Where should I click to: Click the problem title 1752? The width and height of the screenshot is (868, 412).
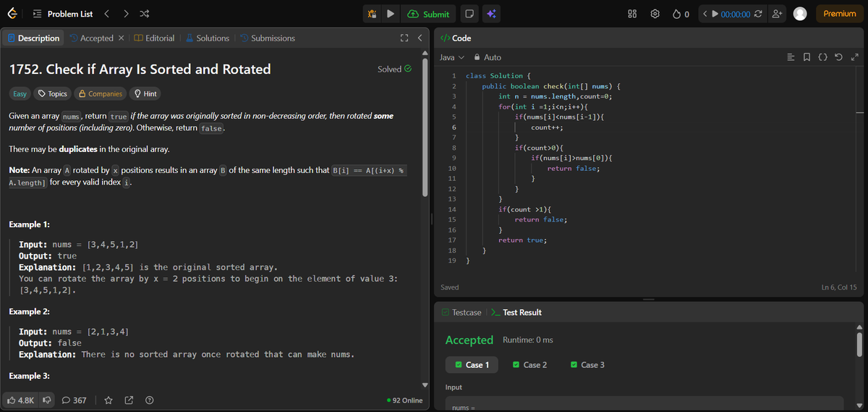point(140,69)
